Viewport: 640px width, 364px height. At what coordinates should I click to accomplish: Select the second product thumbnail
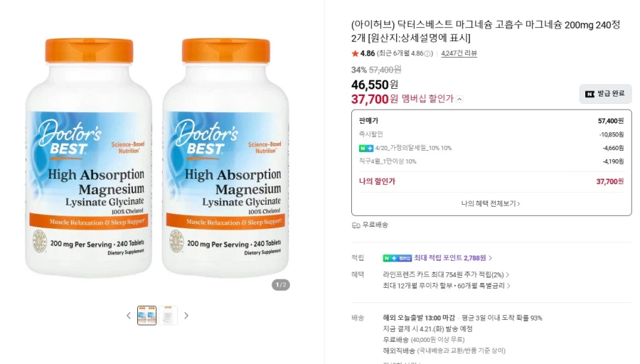click(x=168, y=316)
